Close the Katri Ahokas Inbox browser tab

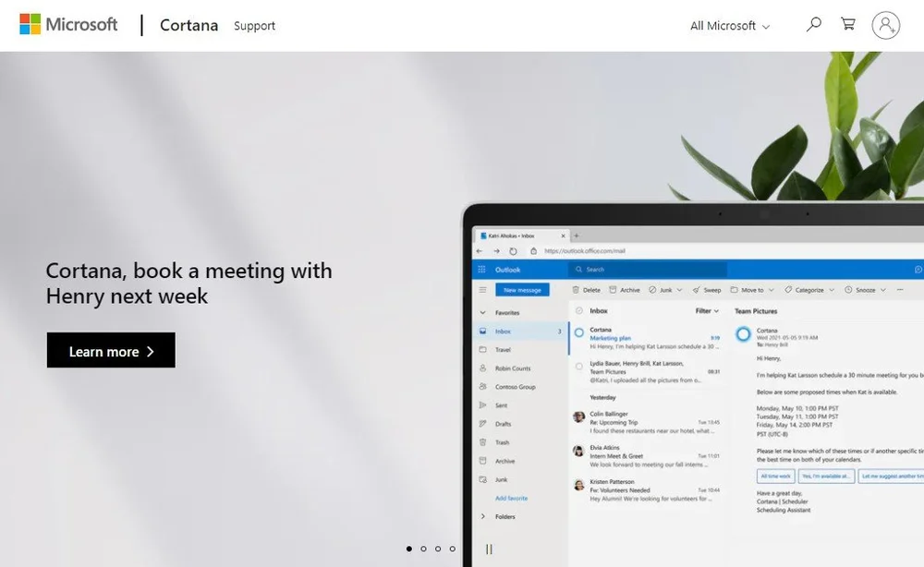tap(563, 235)
